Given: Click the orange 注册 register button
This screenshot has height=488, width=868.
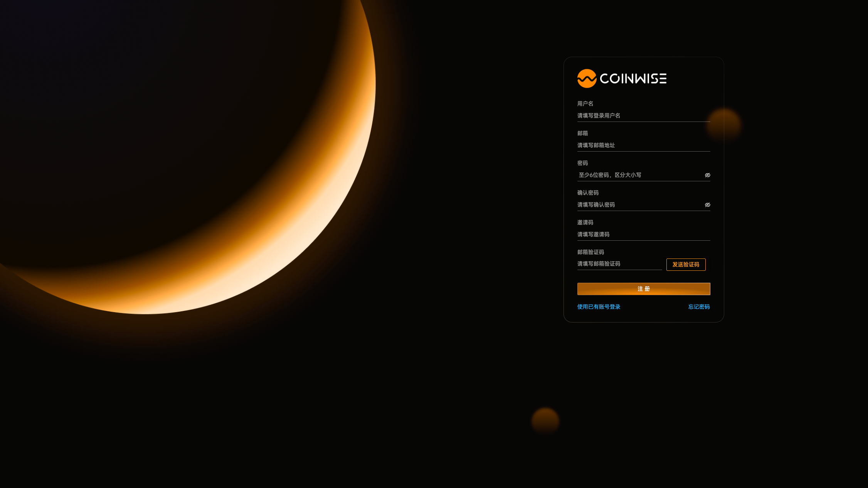Looking at the screenshot, I should [643, 289].
